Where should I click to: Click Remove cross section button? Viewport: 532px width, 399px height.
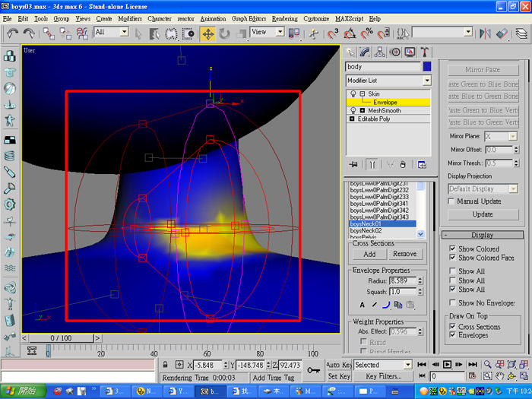click(x=405, y=254)
